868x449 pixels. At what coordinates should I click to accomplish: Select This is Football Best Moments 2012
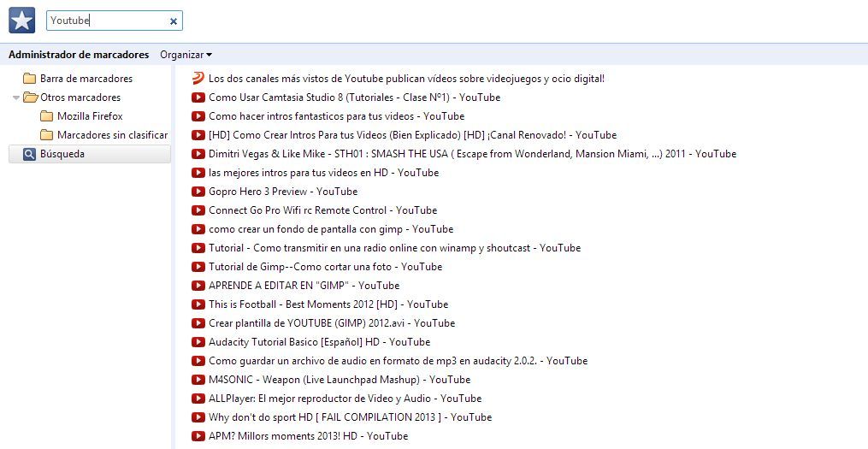(x=328, y=304)
